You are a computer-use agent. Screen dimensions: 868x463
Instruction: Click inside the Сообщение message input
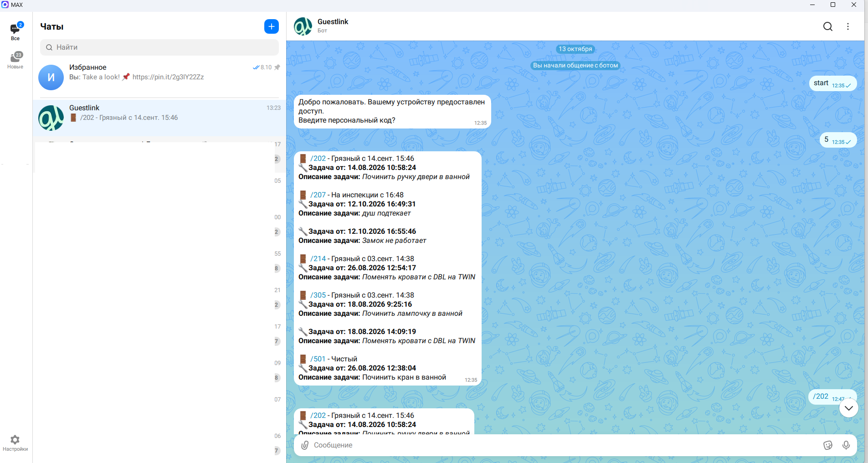tap(565, 445)
